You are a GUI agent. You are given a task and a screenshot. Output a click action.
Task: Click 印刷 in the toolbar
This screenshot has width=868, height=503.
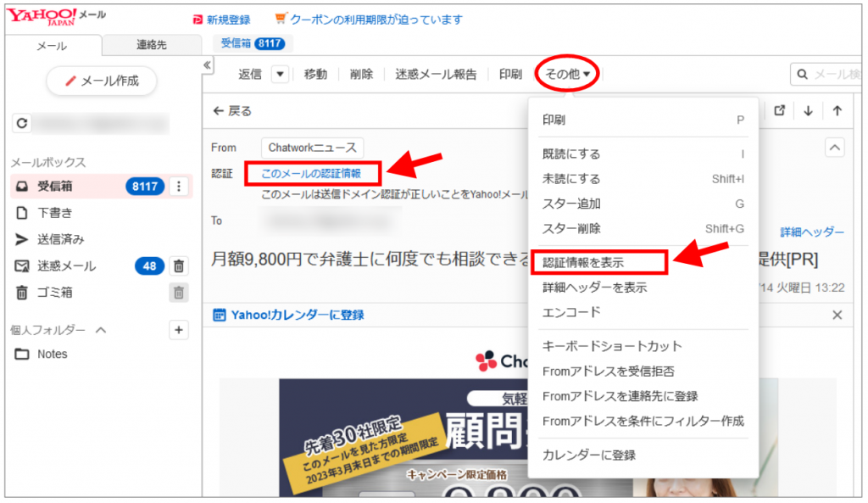tap(510, 75)
